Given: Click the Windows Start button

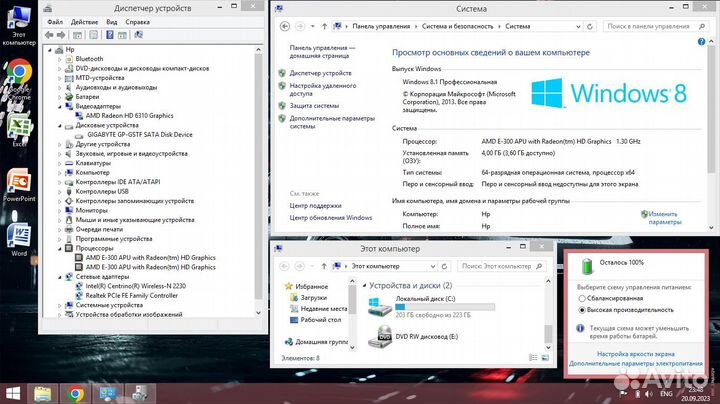Looking at the screenshot, I should [13, 394].
